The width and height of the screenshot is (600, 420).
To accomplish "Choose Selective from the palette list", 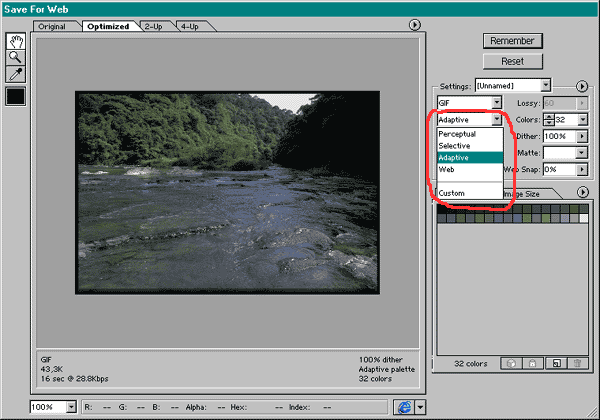I will 470,146.
